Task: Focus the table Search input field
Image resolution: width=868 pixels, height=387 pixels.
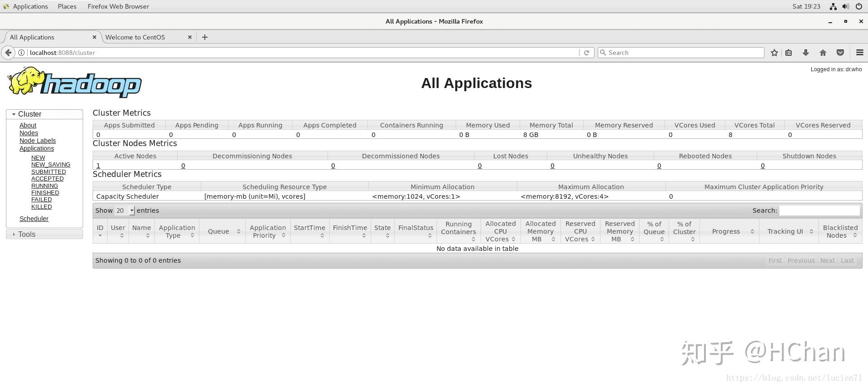Action: (x=820, y=211)
